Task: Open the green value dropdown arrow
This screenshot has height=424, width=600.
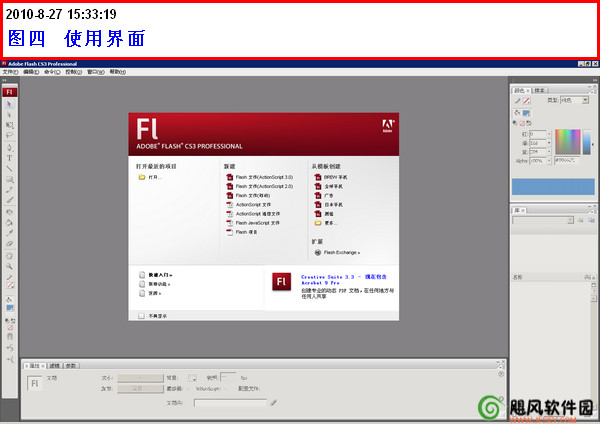Action: coord(549,143)
